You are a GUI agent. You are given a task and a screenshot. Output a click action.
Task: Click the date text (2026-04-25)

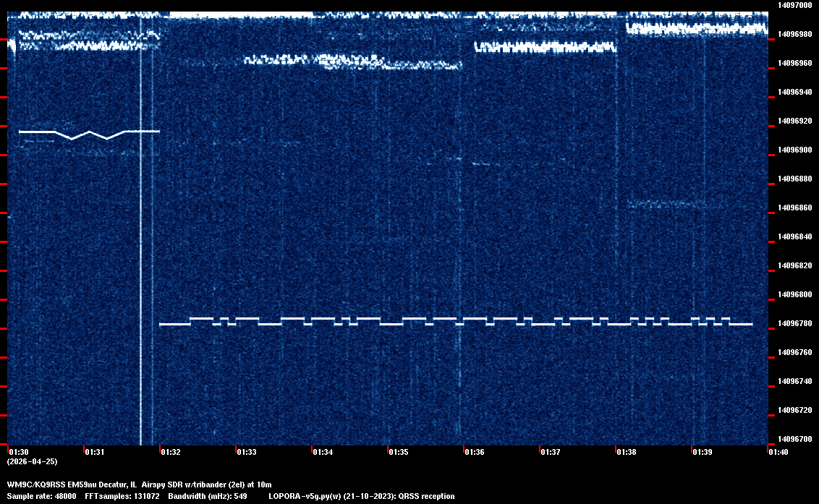(33, 461)
